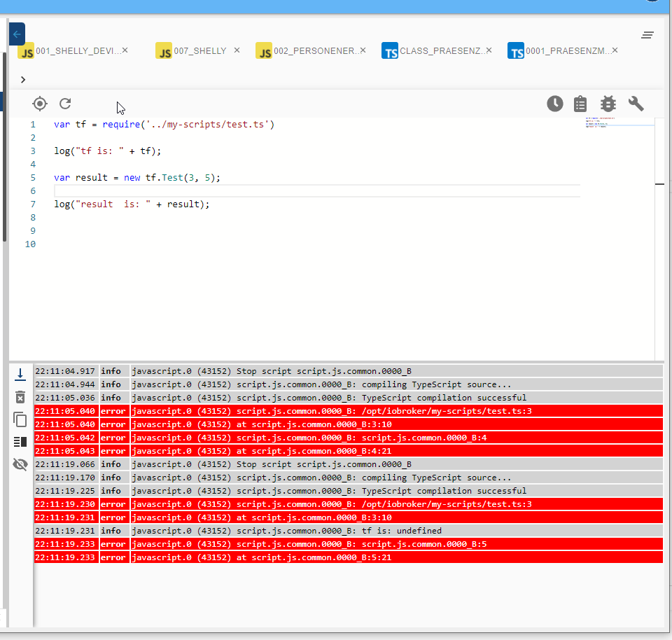Restart script with the reload icon
Screen dimensions: 672x640
click(x=65, y=104)
